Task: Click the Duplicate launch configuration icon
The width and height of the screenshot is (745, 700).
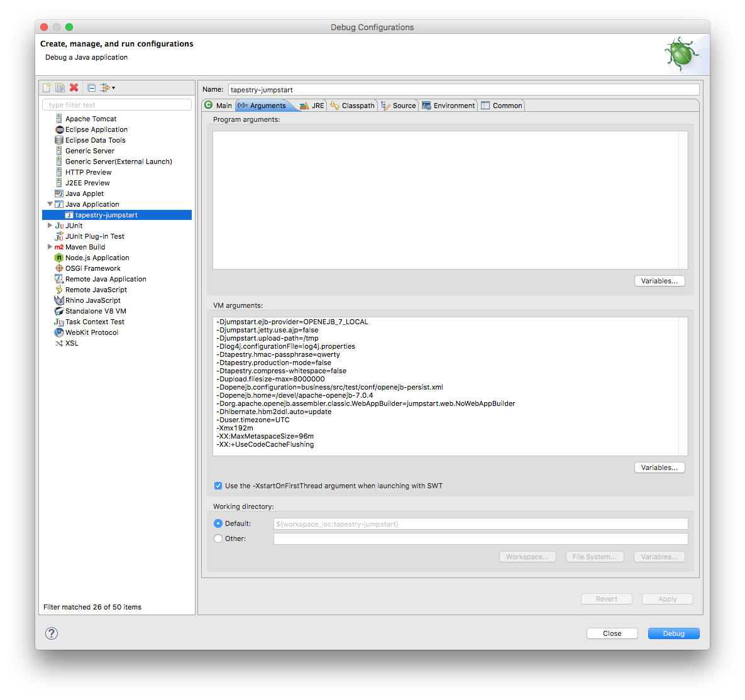Action: coord(60,87)
